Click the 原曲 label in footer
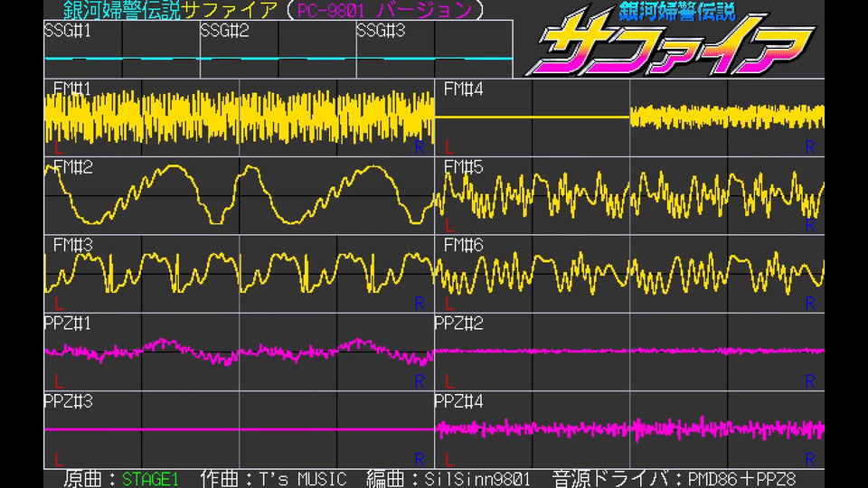The width and height of the screenshot is (868, 488). coord(82,479)
